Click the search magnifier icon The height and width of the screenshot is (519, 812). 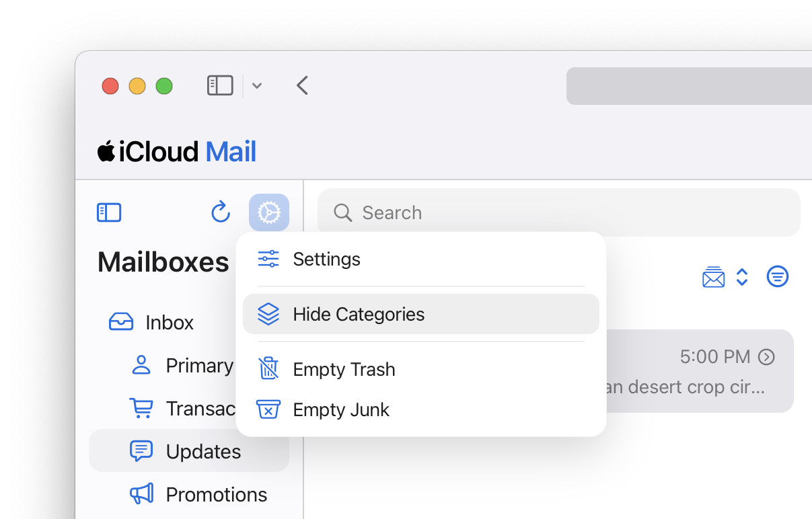click(x=343, y=213)
